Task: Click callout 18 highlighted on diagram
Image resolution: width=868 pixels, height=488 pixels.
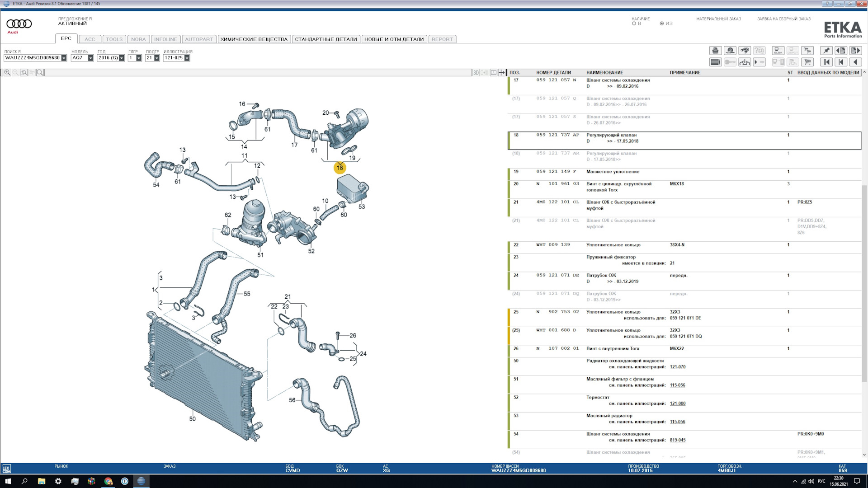Action: coord(340,168)
